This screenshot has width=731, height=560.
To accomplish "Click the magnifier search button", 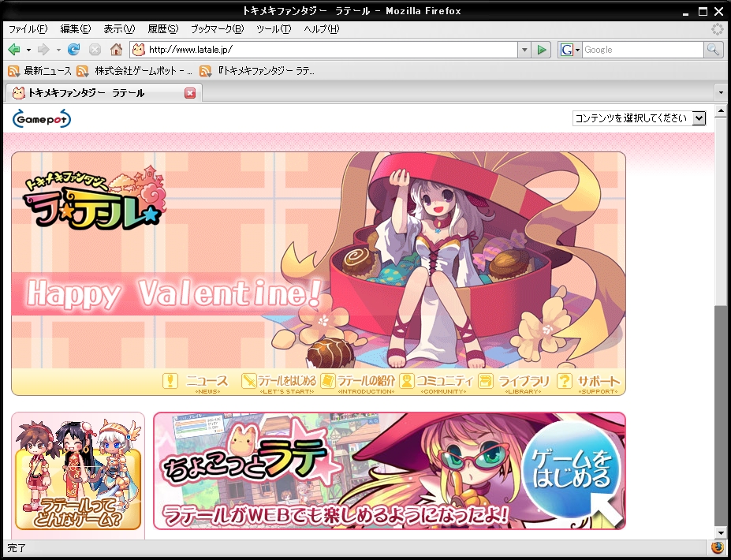I will tap(714, 50).
